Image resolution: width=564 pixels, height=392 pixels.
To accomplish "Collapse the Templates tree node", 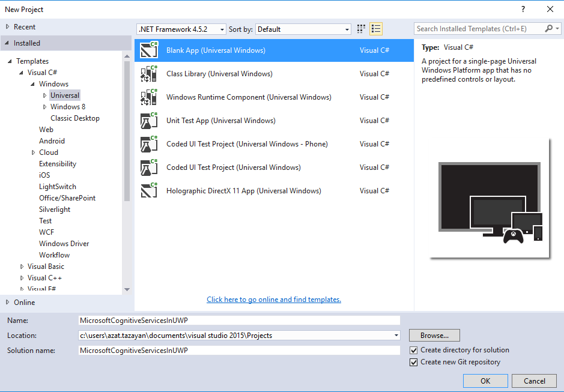I will [x=10, y=61].
